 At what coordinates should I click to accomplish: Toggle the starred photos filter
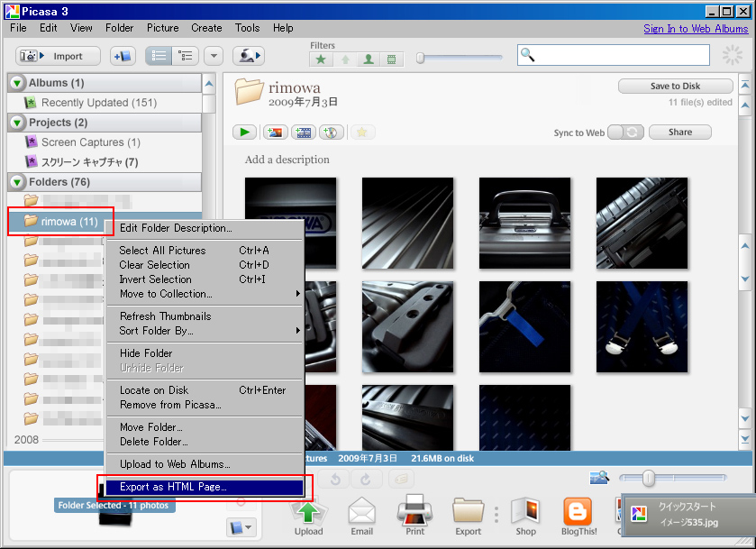[x=321, y=59]
